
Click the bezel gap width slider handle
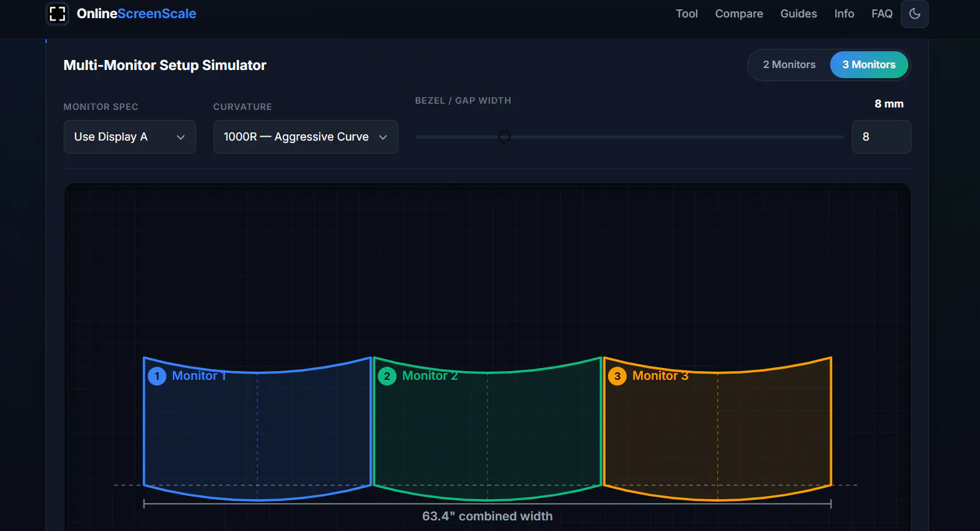[504, 137]
